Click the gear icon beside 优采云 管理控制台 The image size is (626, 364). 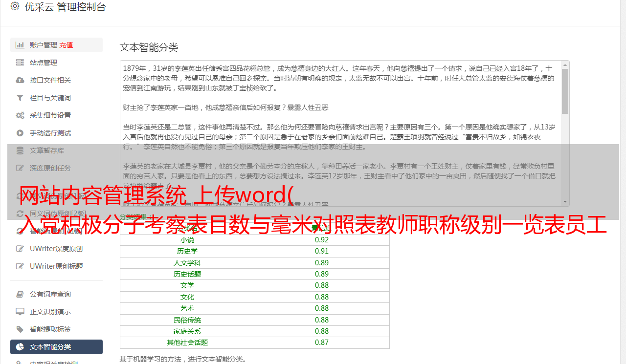(15, 6)
